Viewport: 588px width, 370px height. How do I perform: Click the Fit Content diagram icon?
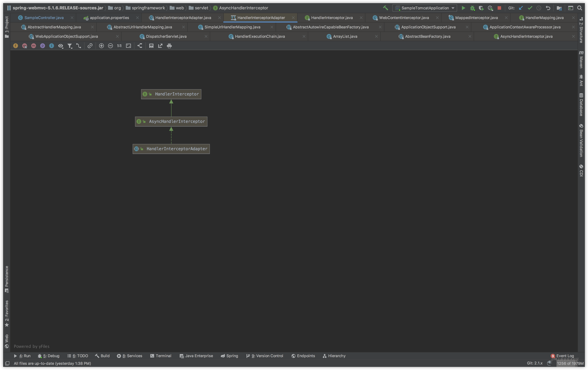(128, 46)
